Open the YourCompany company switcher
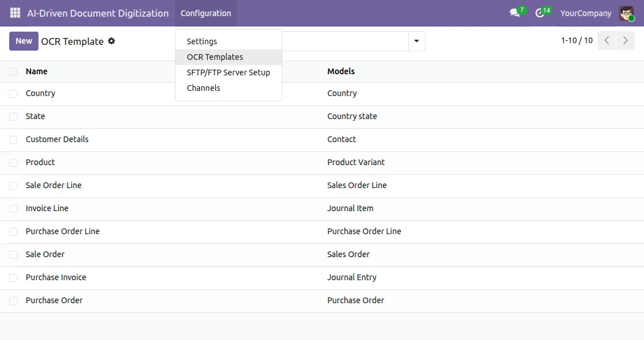The height and width of the screenshot is (340, 644). 586,13
